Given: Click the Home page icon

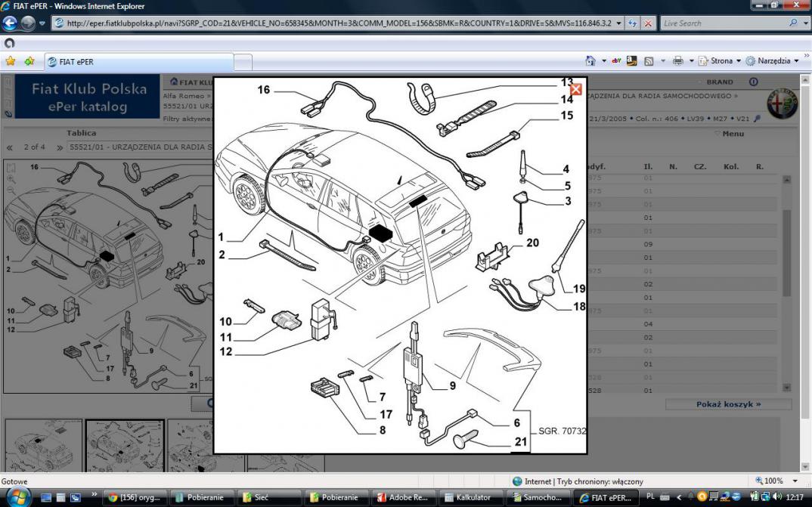Looking at the screenshot, I should pyautogui.click(x=590, y=61).
